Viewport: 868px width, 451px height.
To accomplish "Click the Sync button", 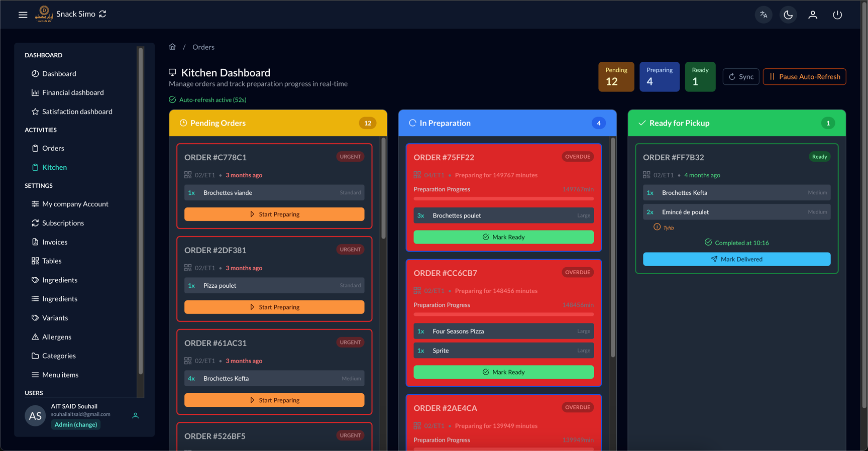I will point(741,76).
